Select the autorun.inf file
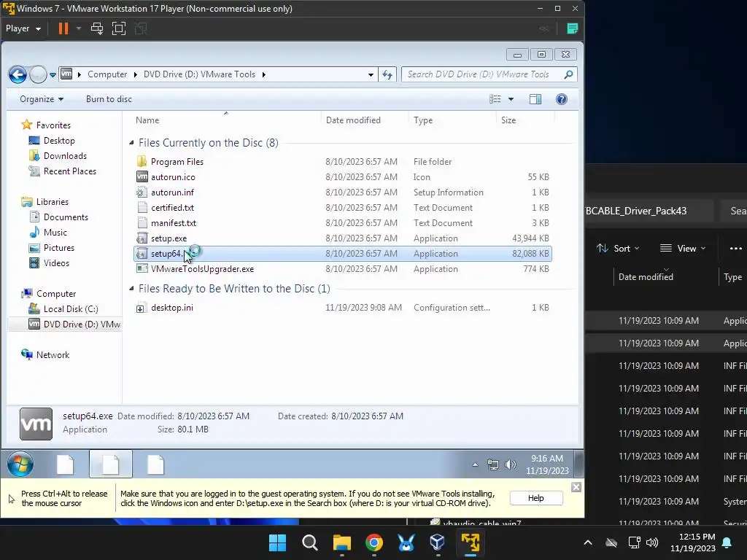The image size is (747, 560). tap(343, 192)
